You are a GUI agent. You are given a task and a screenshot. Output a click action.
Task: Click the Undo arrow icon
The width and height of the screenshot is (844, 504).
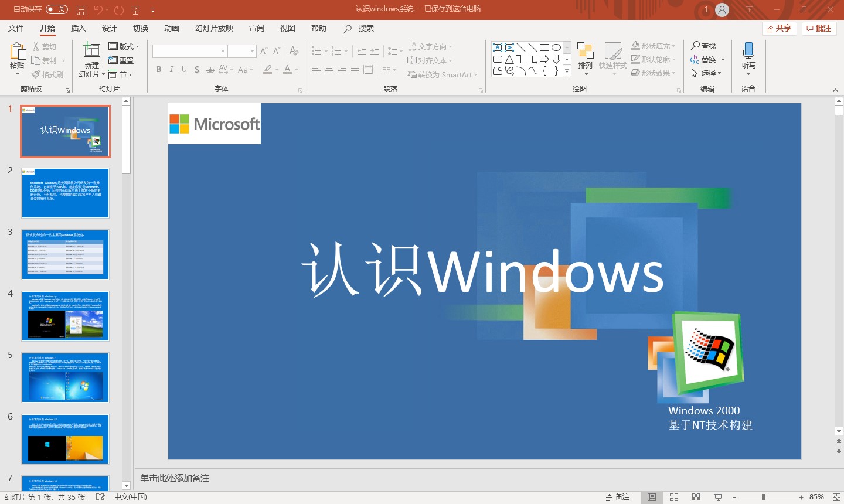point(98,9)
